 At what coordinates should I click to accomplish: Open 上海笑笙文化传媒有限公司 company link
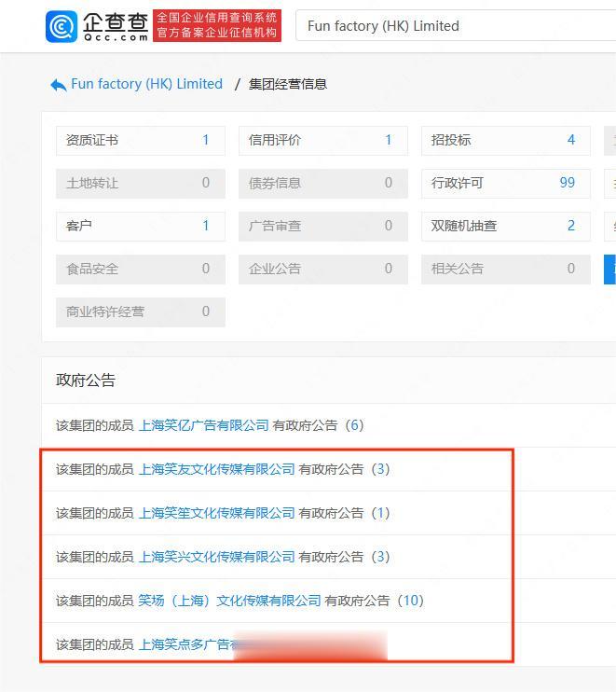(216, 513)
